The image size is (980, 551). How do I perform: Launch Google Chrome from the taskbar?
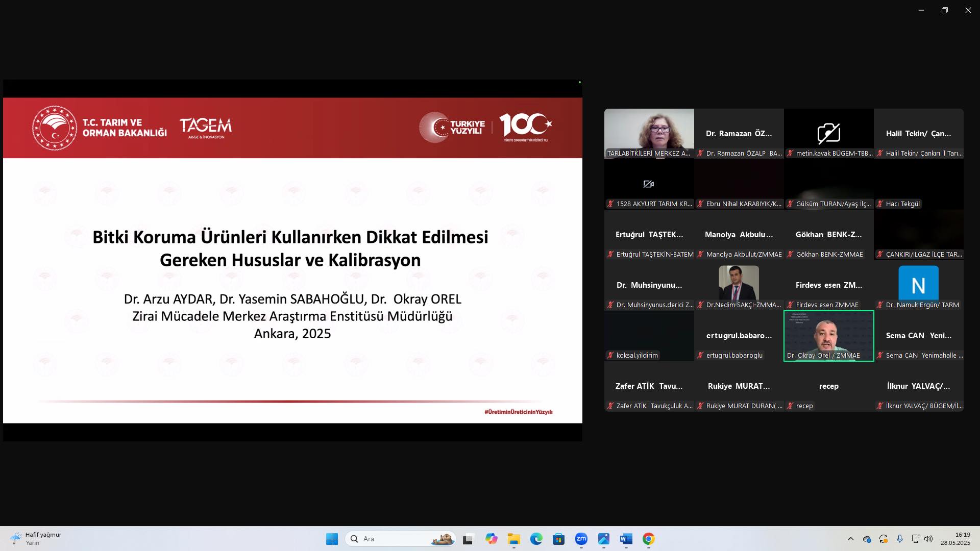pyautogui.click(x=648, y=539)
